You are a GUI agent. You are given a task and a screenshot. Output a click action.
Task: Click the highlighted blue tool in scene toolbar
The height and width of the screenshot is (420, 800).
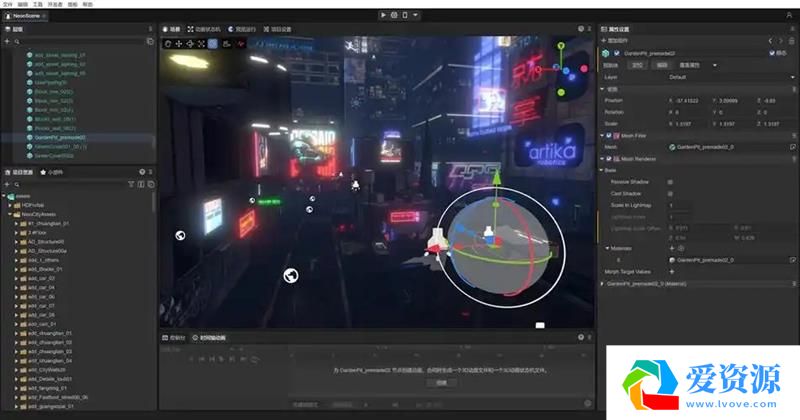213,44
